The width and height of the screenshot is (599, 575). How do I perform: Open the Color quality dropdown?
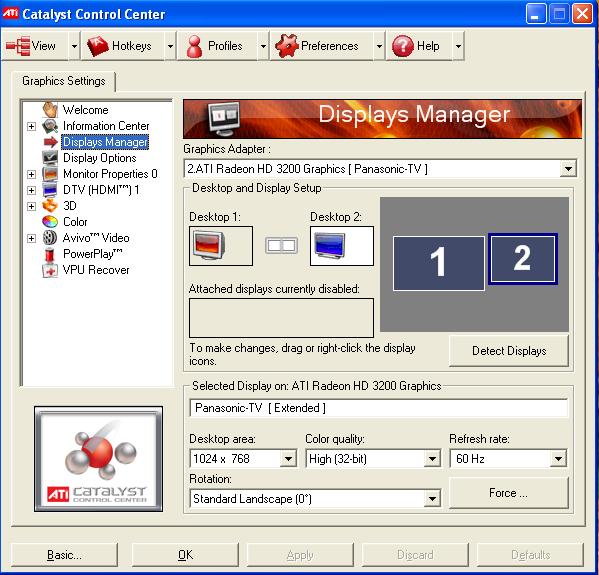pyautogui.click(x=432, y=458)
